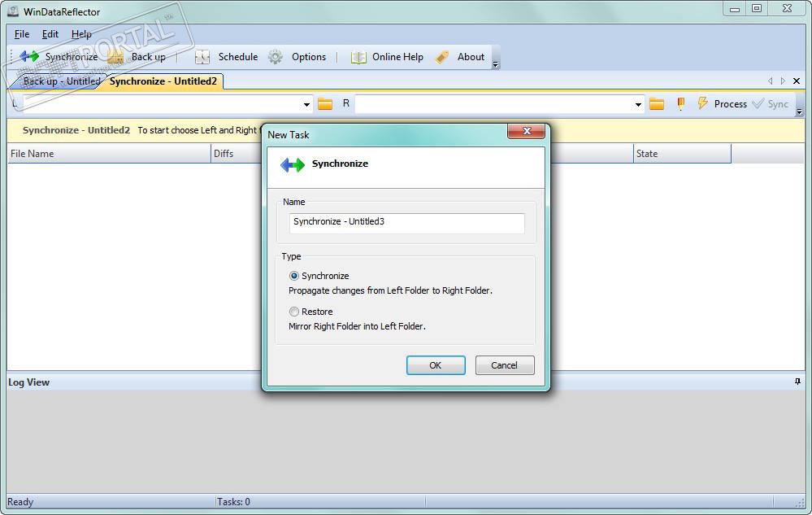The height and width of the screenshot is (515, 812).
Task: Click the Process lightning icon
Action: (703, 103)
